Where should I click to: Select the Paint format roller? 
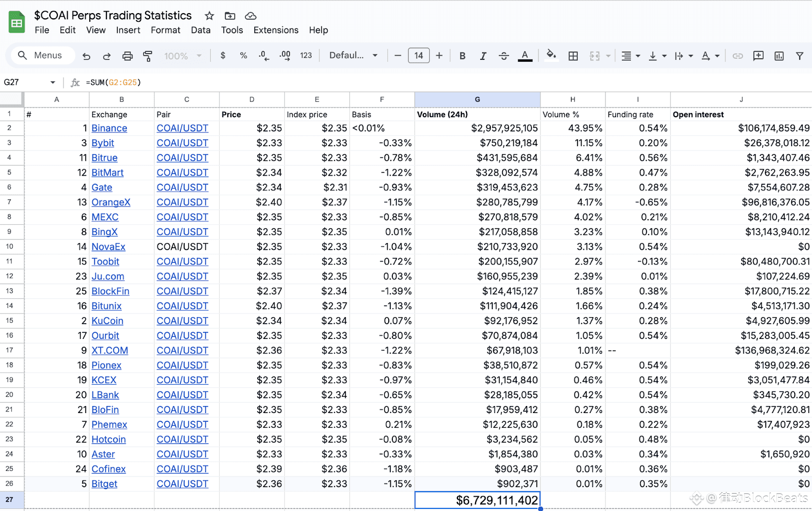click(x=148, y=56)
